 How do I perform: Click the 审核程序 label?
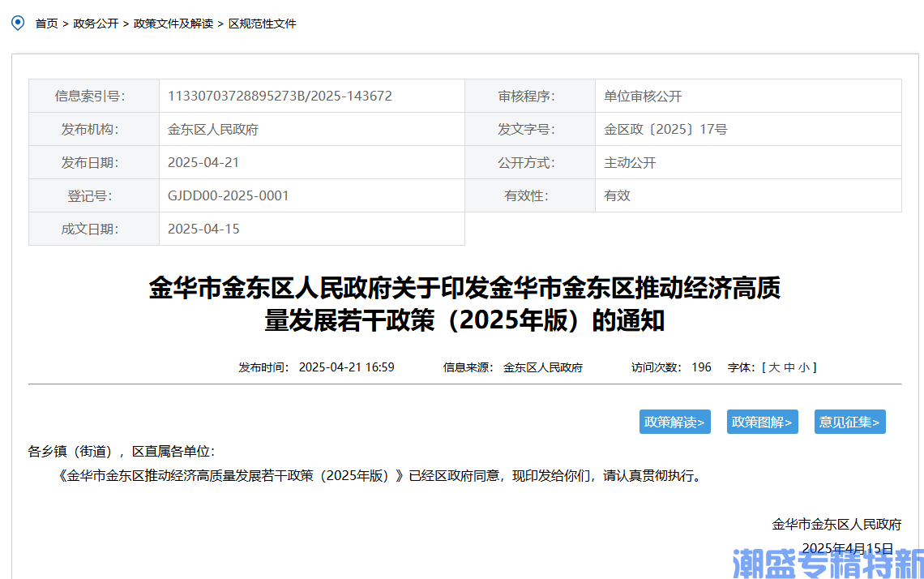coord(526,96)
